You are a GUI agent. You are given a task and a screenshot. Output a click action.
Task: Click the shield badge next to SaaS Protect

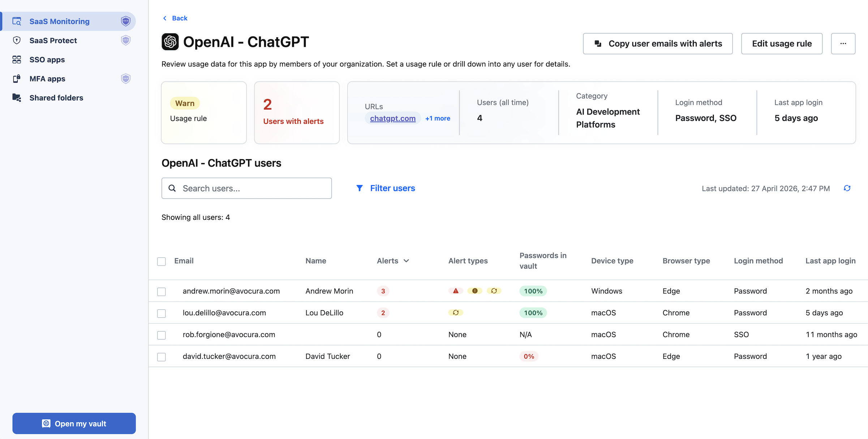click(x=125, y=40)
